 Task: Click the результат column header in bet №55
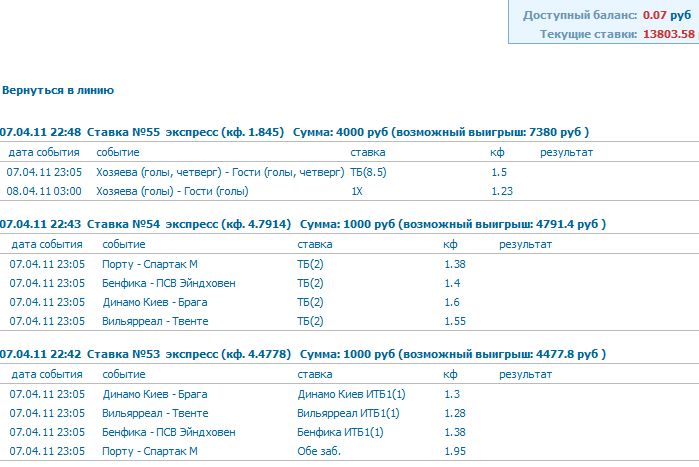coord(567,152)
